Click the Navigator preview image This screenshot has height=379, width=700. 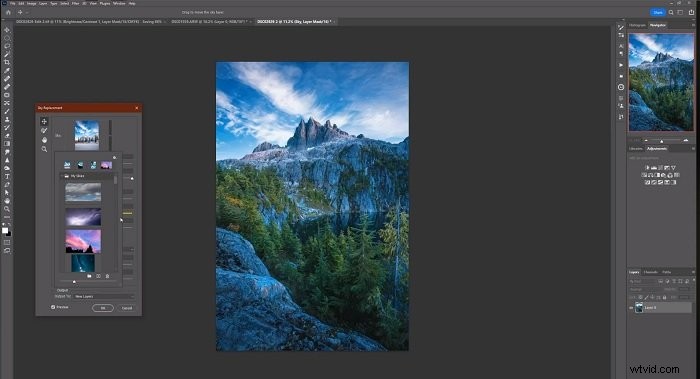(x=661, y=82)
